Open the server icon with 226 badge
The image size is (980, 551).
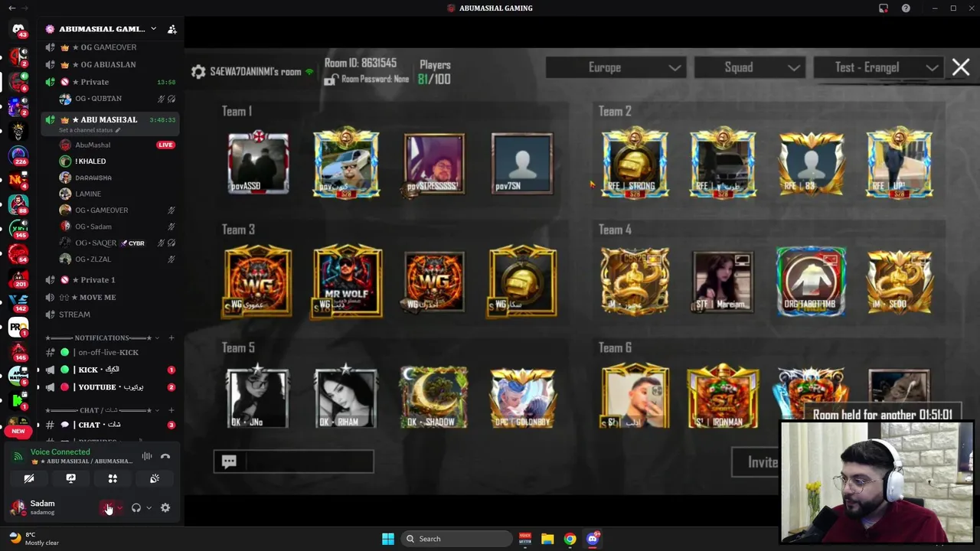[18, 155]
